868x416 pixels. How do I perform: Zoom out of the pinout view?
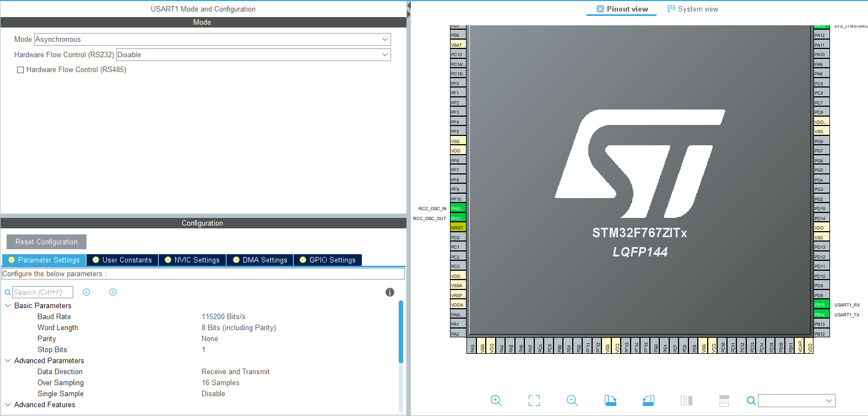pos(572,401)
